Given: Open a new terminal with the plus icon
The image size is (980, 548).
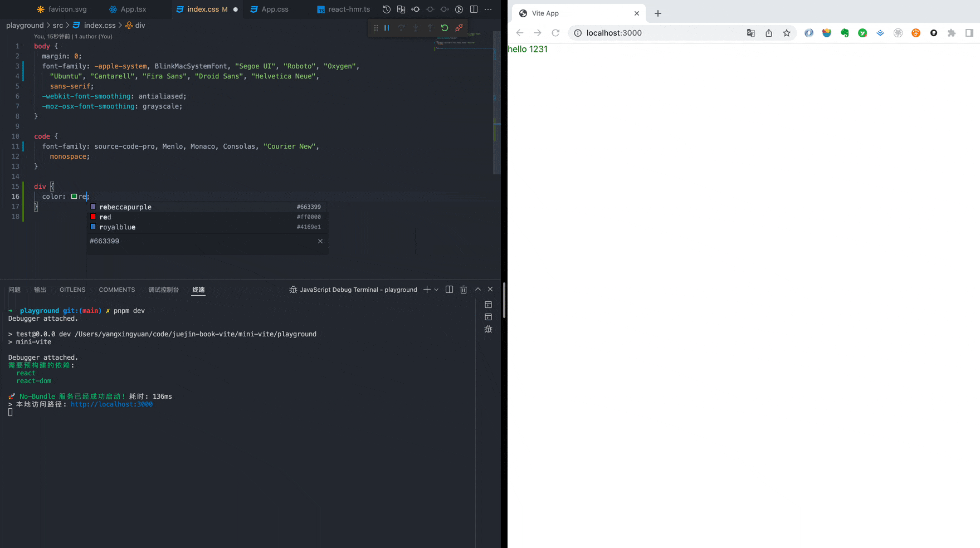Looking at the screenshot, I should click(x=426, y=289).
